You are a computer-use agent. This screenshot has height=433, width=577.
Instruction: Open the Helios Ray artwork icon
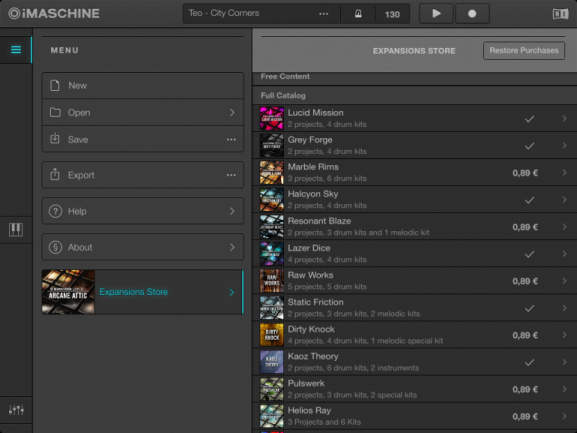(x=272, y=416)
